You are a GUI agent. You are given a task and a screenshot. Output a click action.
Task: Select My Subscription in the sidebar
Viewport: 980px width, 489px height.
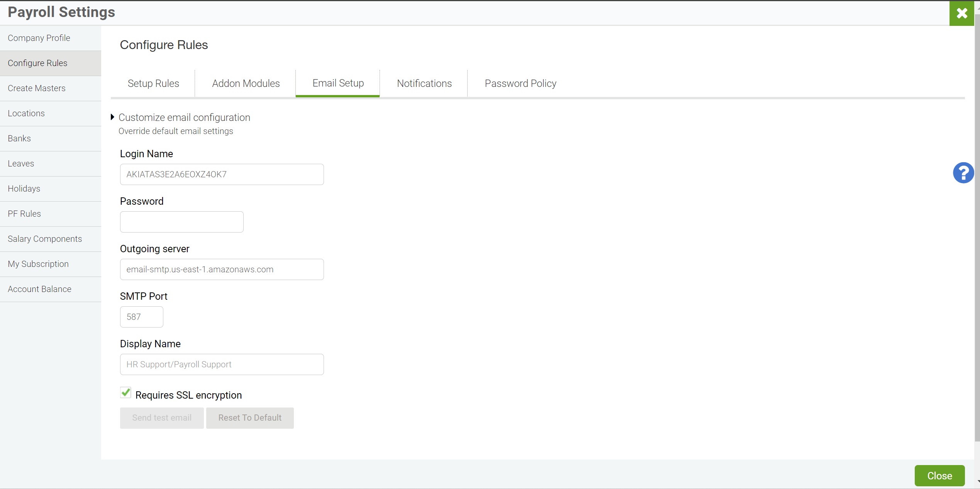[38, 264]
